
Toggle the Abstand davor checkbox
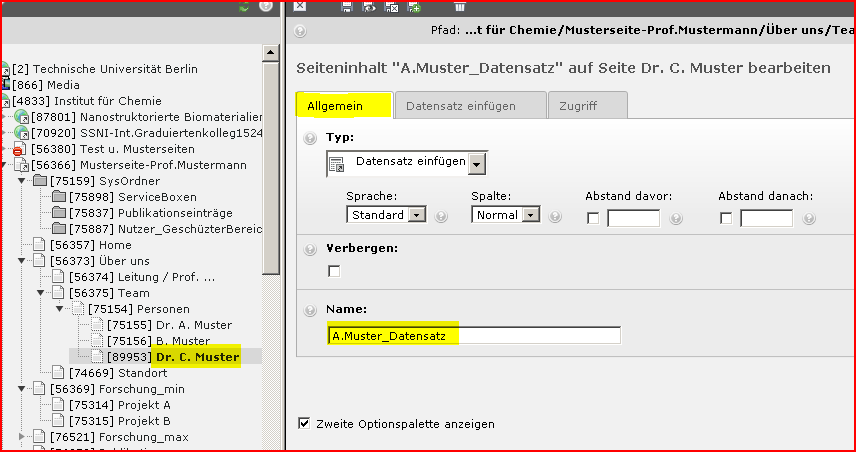point(593,218)
